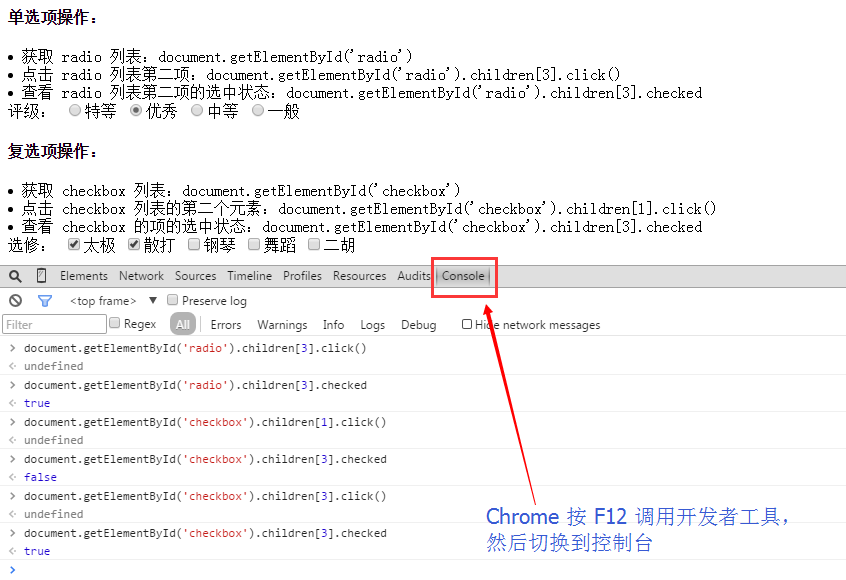Check the 钢琴 checkbox

(194, 244)
